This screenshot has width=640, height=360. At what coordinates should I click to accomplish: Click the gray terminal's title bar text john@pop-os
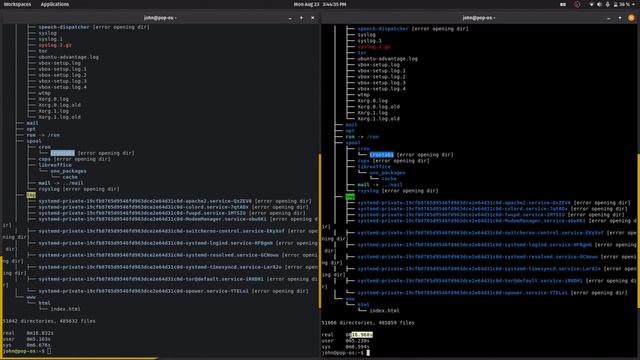tap(160, 18)
